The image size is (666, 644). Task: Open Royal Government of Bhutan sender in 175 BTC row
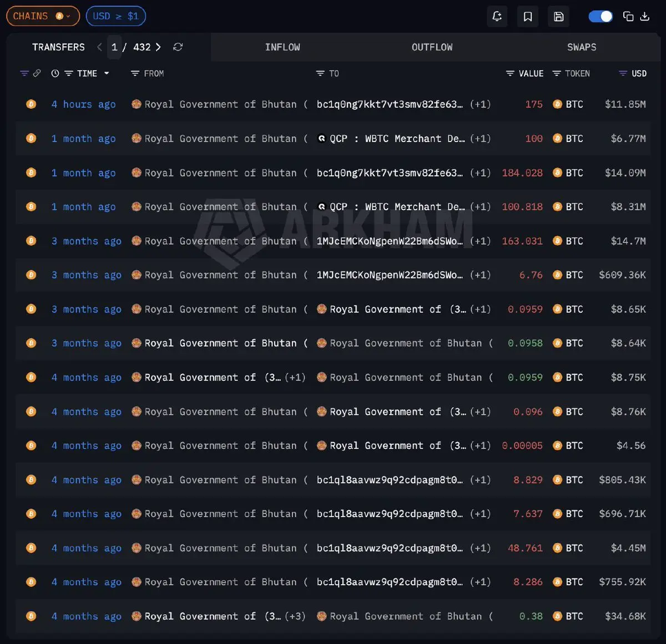(x=220, y=104)
